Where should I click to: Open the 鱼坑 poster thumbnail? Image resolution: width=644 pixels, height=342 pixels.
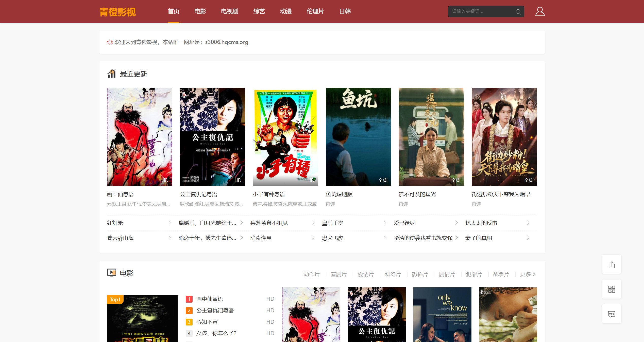coord(358,137)
